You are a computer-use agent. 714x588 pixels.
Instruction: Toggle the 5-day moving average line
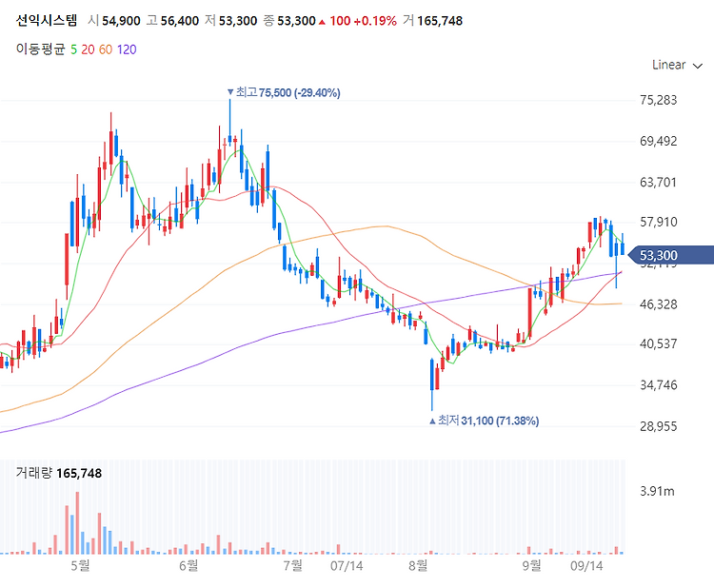73,49
